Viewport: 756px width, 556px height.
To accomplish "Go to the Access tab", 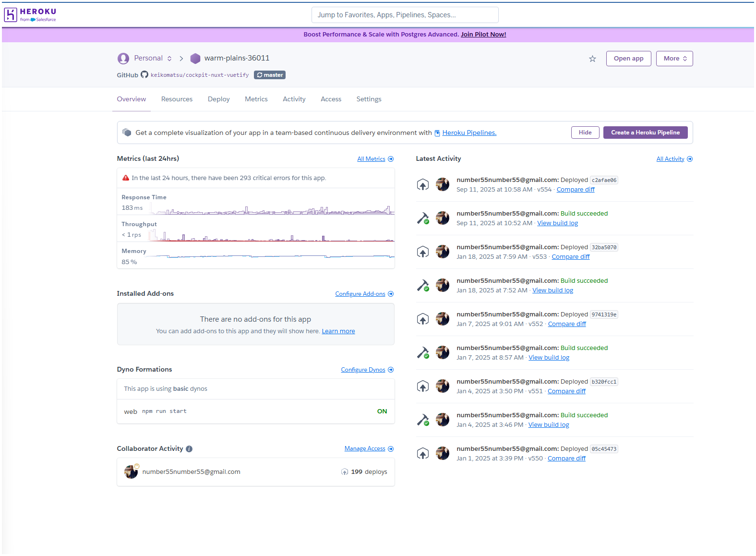I will [x=331, y=99].
